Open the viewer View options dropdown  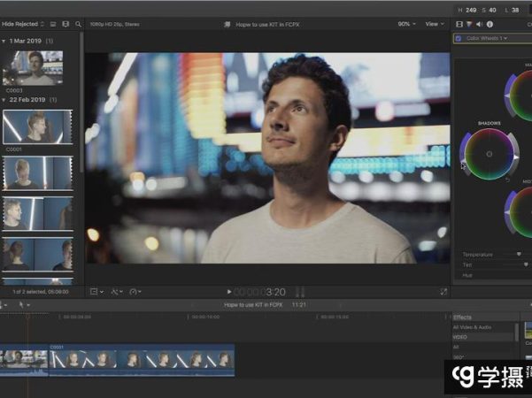click(x=435, y=24)
